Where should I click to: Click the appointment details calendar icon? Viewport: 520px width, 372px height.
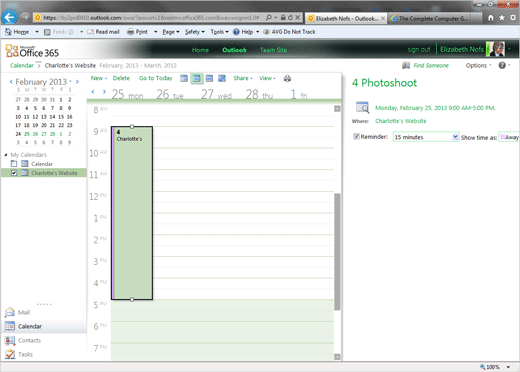362,107
